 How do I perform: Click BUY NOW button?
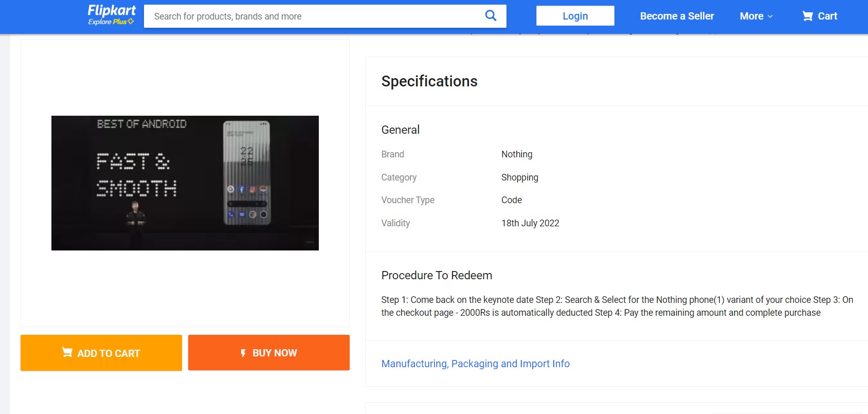pyautogui.click(x=269, y=353)
